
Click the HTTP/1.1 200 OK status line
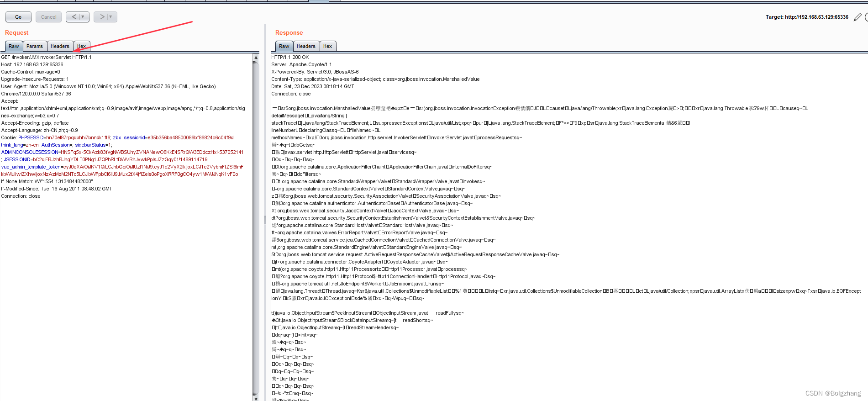click(x=290, y=57)
